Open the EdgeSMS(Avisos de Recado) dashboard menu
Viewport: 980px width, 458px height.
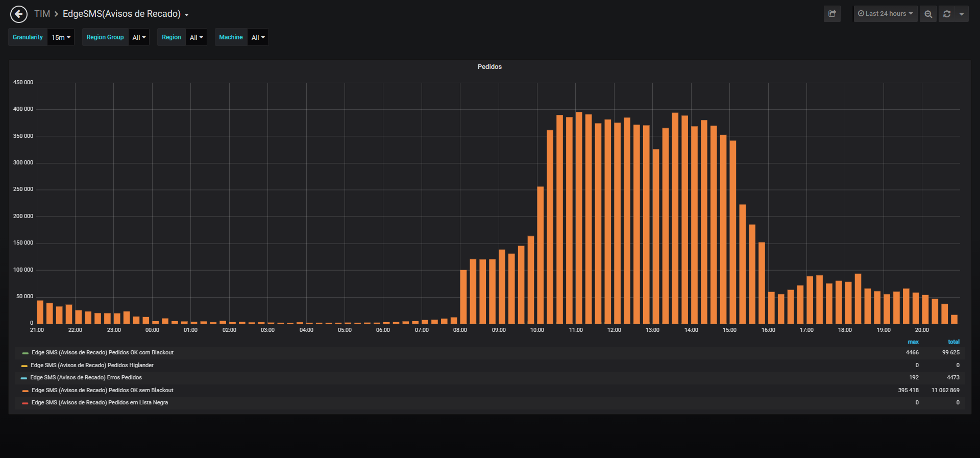tap(126, 14)
